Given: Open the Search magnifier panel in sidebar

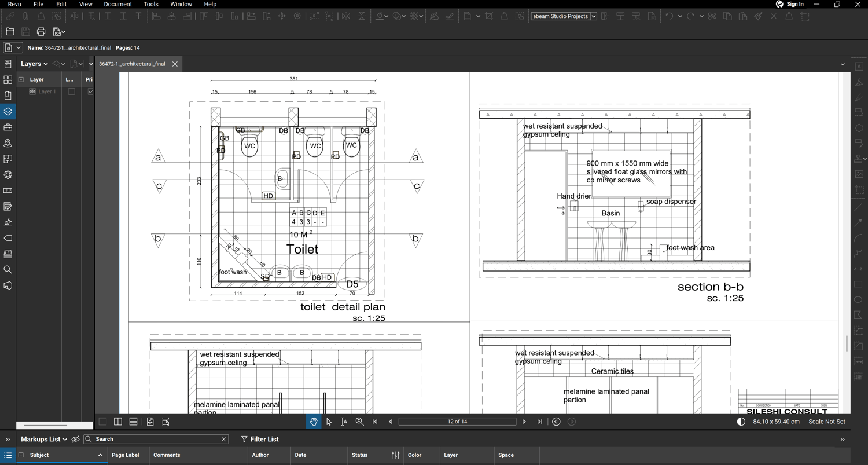Looking at the screenshot, I should point(8,270).
